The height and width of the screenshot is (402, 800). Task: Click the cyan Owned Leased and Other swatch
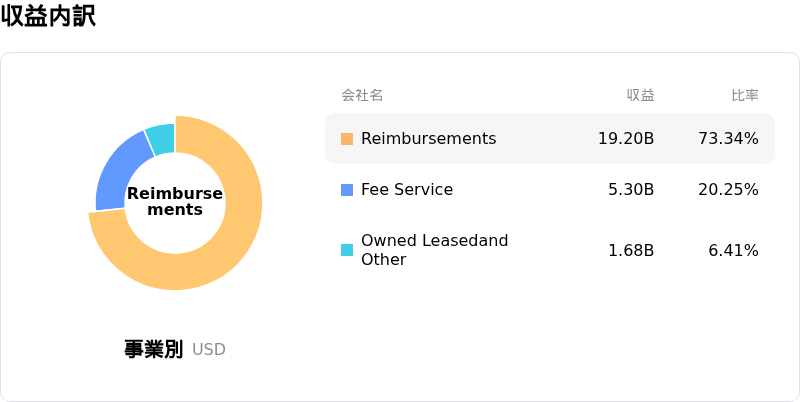pos(347,250)
